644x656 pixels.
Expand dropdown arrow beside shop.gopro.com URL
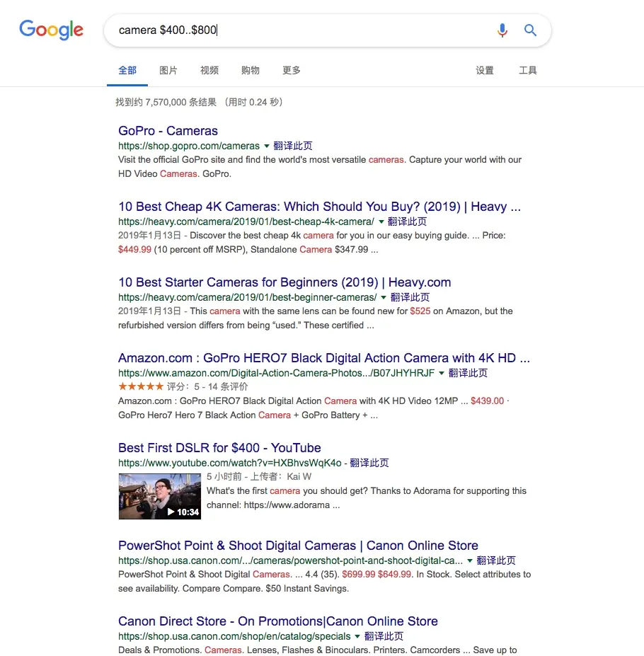pos(267,146)
